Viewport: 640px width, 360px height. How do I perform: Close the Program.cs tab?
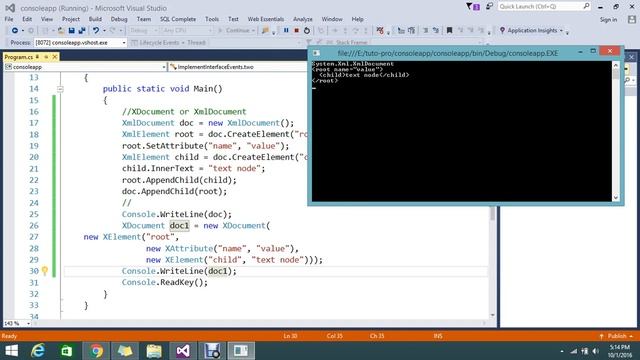54,57
